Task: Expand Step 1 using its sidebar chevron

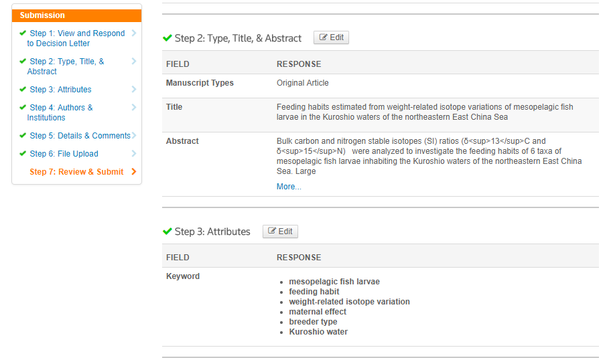Action: coord(134,33)
